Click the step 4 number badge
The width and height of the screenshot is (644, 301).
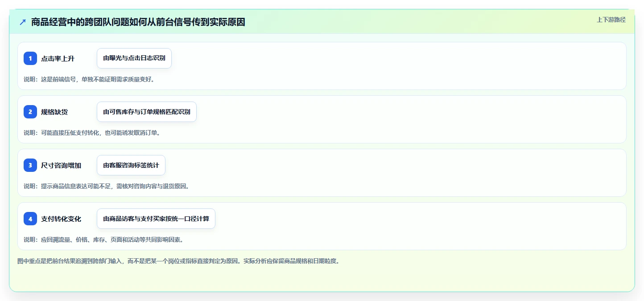tap(30, 219)
